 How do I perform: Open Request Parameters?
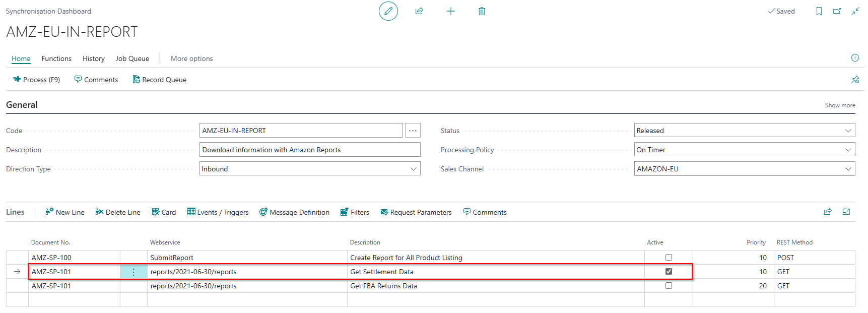point(416,212)
